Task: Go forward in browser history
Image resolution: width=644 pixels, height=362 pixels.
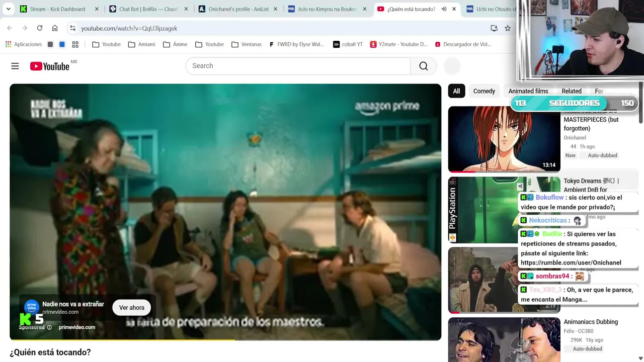Action: point(25,28)
